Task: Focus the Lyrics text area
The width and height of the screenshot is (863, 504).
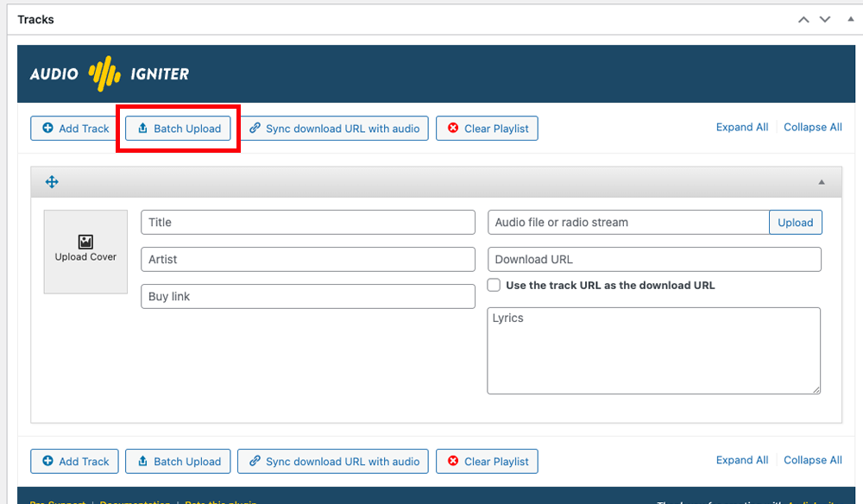Action: tap(654, 350)
